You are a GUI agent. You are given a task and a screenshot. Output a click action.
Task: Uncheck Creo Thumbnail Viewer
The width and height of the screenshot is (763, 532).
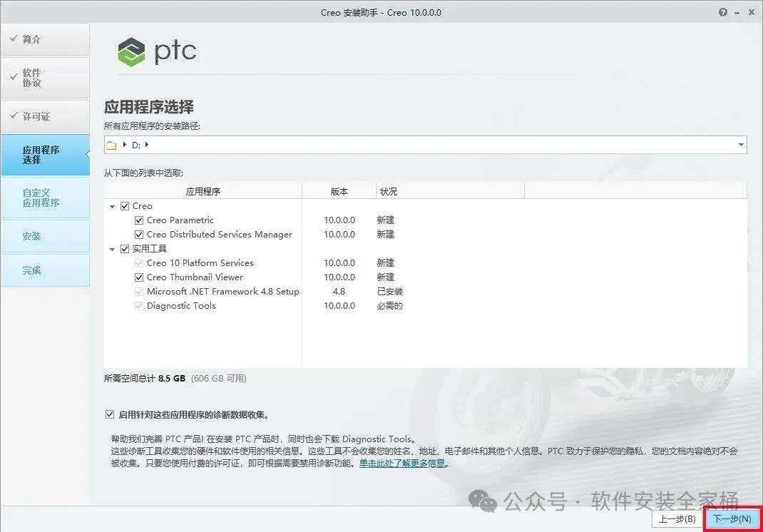click(138, 277)
